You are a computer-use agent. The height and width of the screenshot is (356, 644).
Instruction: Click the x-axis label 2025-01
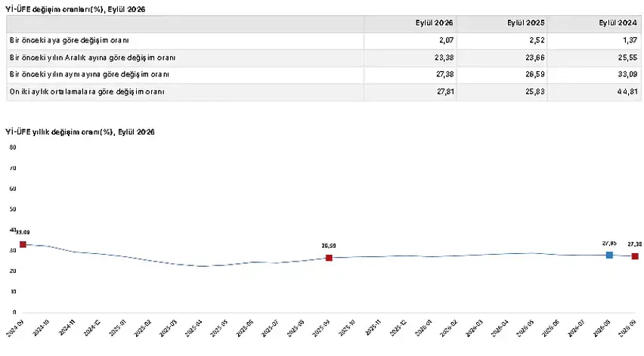117,329
